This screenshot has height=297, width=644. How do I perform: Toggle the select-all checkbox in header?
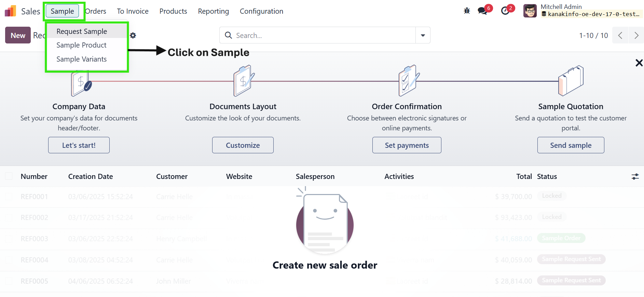point(9,176)
